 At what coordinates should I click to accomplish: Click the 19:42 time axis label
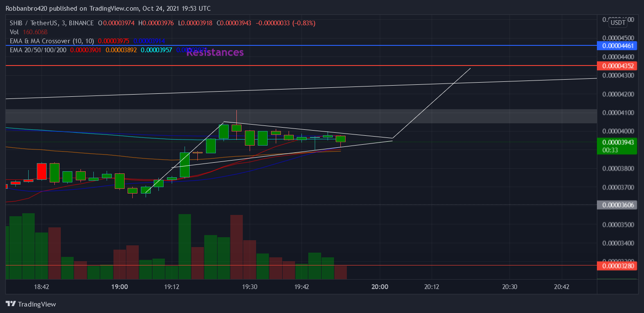tap(301, 287)
